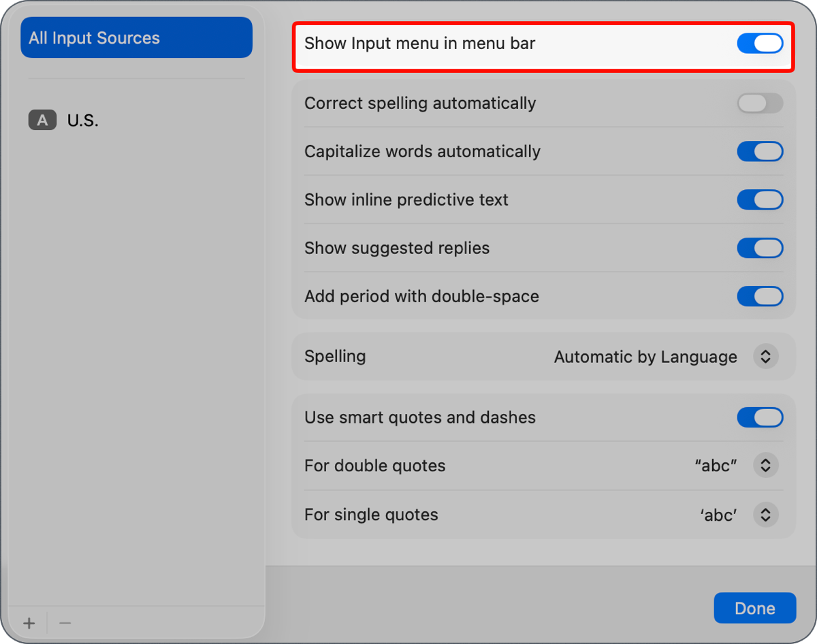Click the "A" keyboard icon next to U.S.
This screenshot has height=644, width=817.
click(x=42, y=120)
